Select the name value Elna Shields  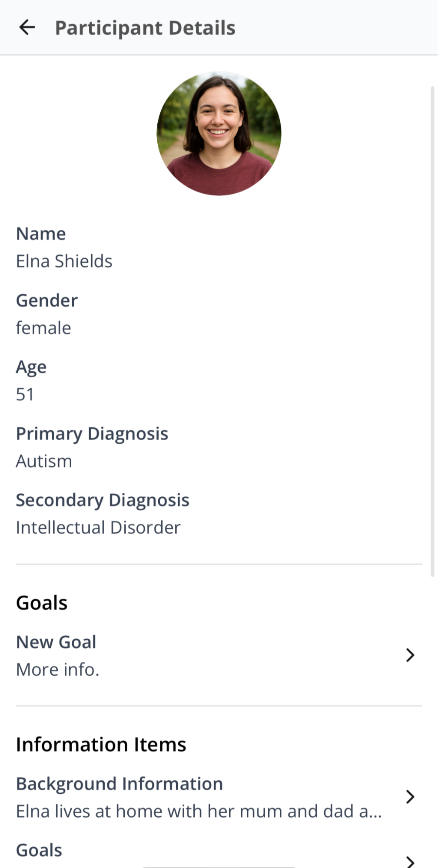[x=64, y=261]
